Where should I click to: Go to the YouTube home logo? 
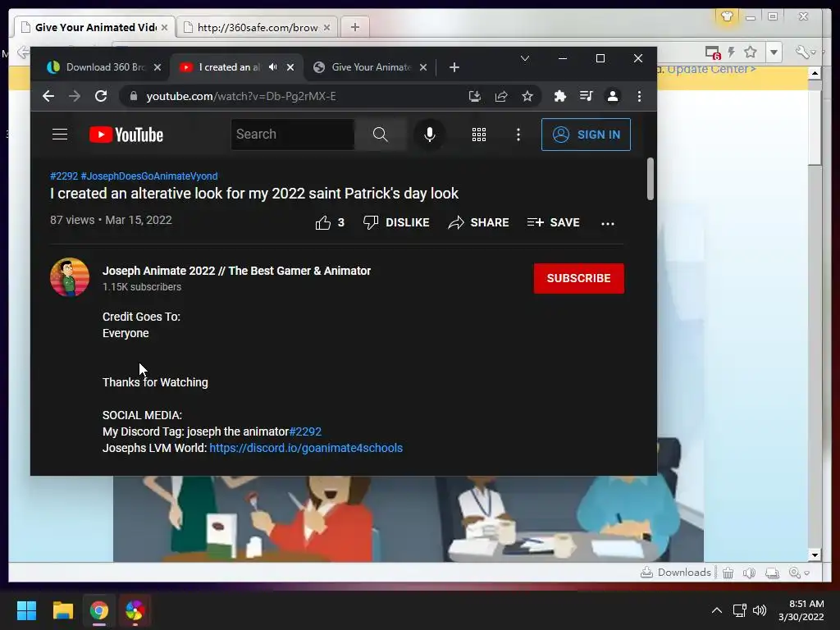tap(126, 135)
